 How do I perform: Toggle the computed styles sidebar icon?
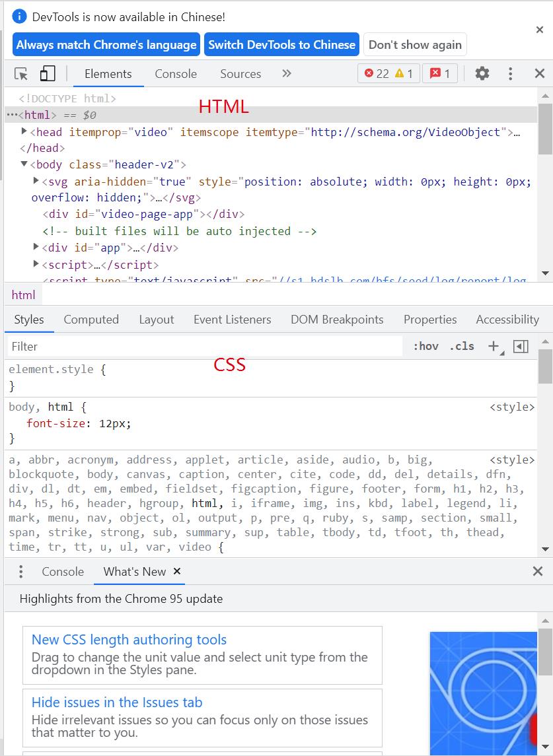coord(521,346)
